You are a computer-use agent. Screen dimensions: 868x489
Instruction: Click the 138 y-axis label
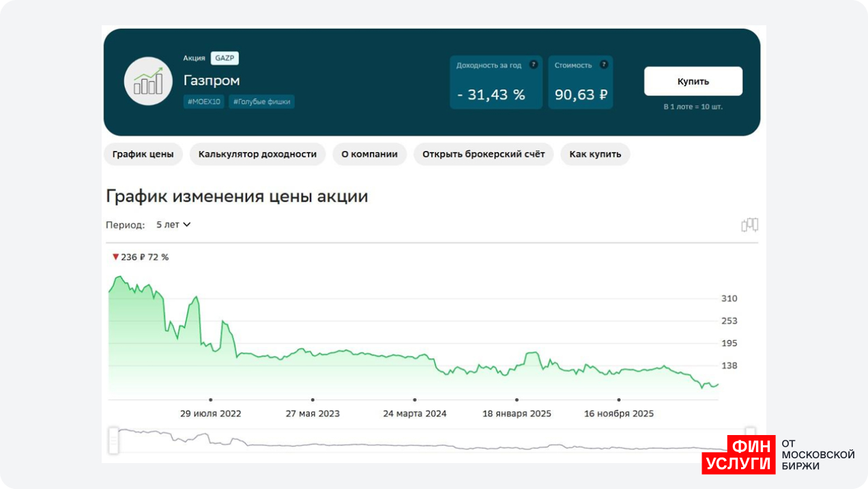tap(729, 366)
